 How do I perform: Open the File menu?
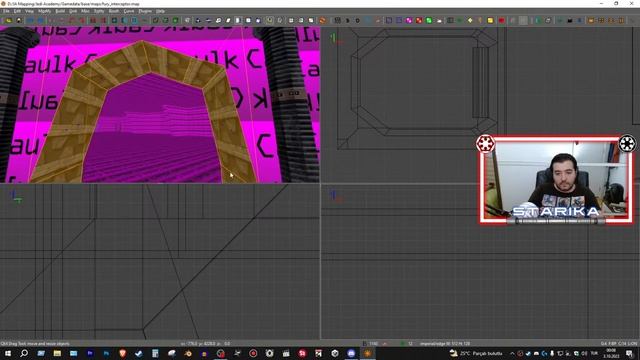(6, 11)
